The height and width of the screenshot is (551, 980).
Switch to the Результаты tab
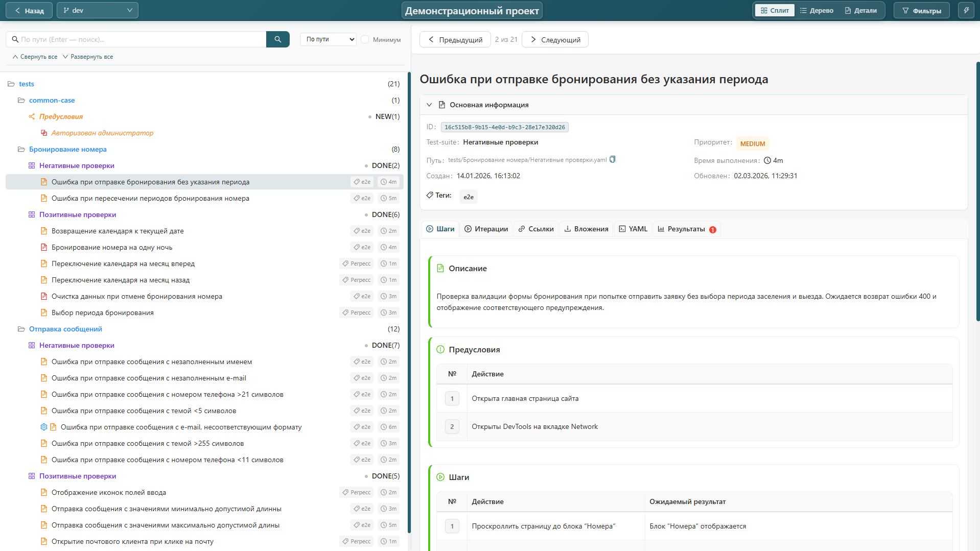[x=686, y=229]
